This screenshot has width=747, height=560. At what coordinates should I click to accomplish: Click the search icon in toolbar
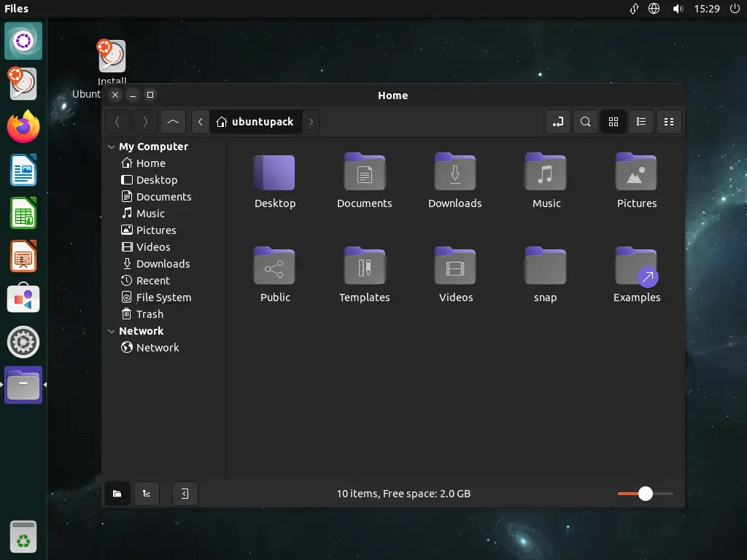click(x=585, y=122)
